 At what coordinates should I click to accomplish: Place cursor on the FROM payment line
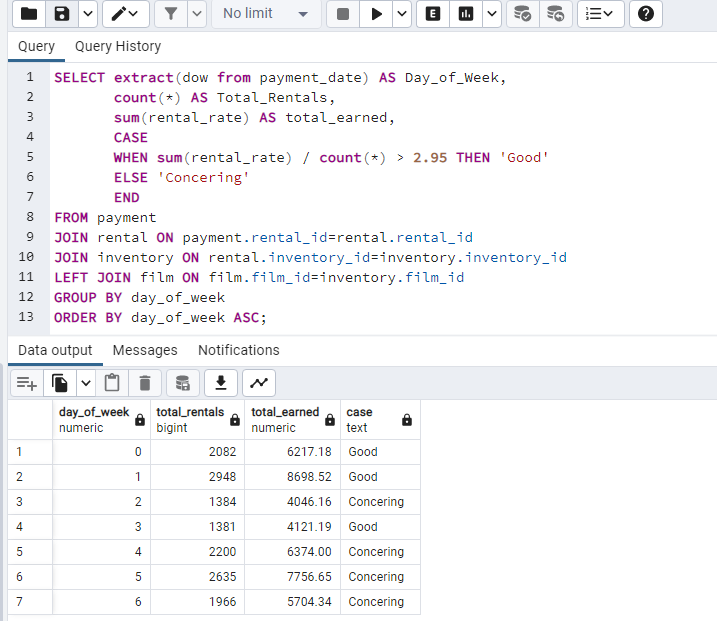[x=105, y=218]
